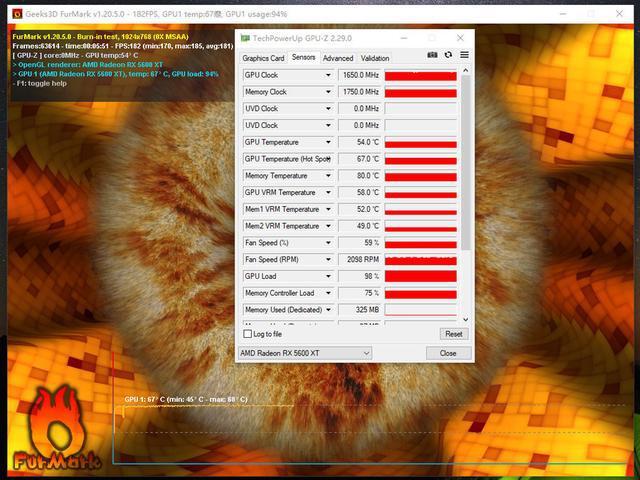Enable the Log to file checkbox
640x480 pixels.
247,334
